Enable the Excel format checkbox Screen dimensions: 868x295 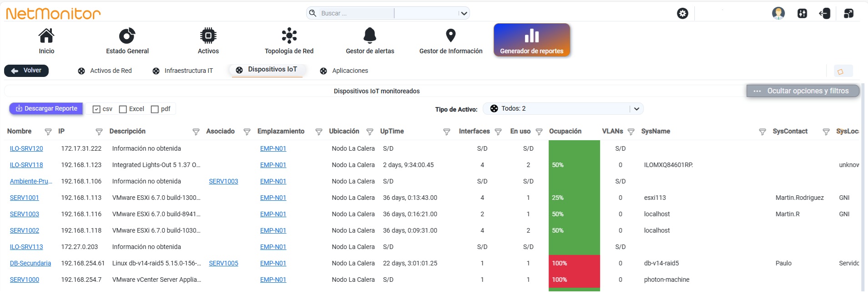click(123, 109)
